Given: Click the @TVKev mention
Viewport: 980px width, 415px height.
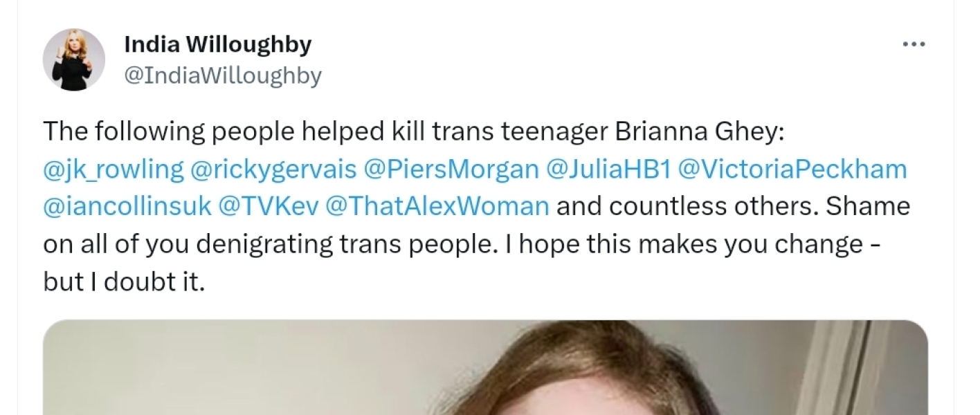Looking at the screenshot, I should tap(268, 207).
